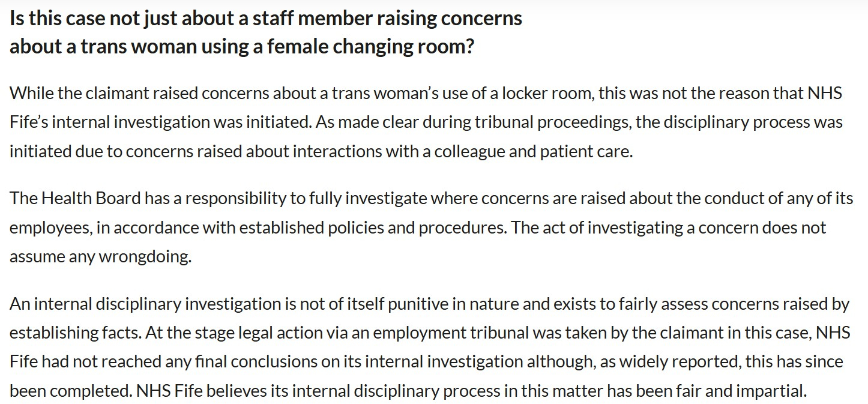Click the word "wrongdoing"
The image size is (868, 404).
coord(144,256)
